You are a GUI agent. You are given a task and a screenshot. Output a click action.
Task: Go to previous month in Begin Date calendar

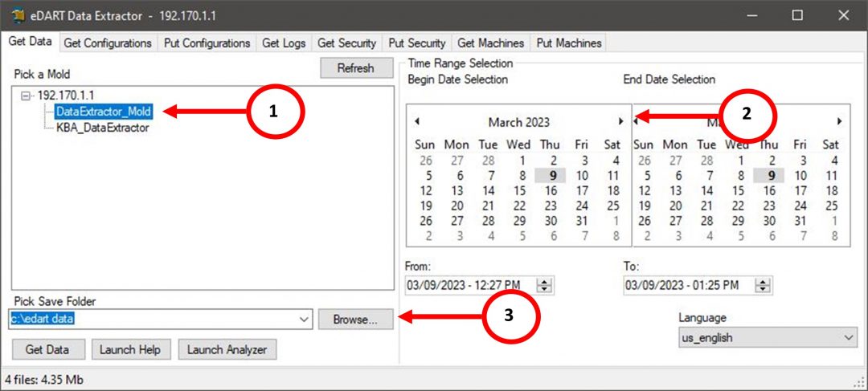(x=417, y=121)
